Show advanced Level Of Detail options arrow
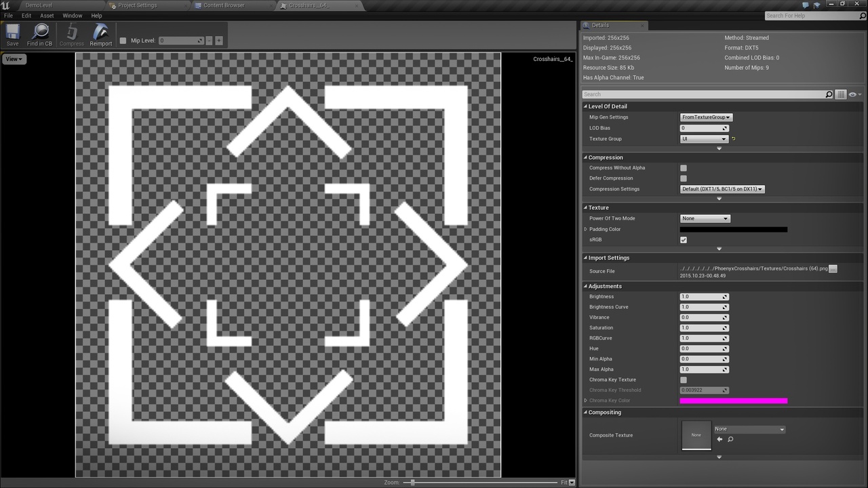 [x=719, y=148]
